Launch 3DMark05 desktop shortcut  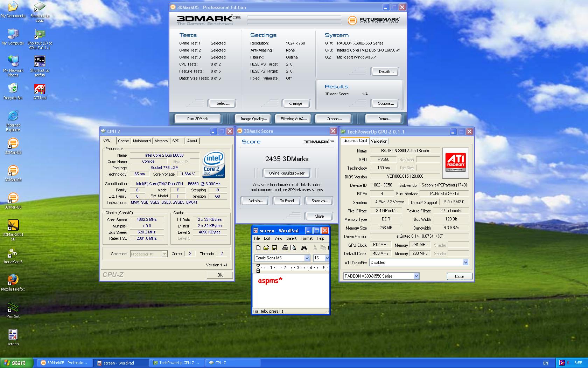tap(13, 173)
